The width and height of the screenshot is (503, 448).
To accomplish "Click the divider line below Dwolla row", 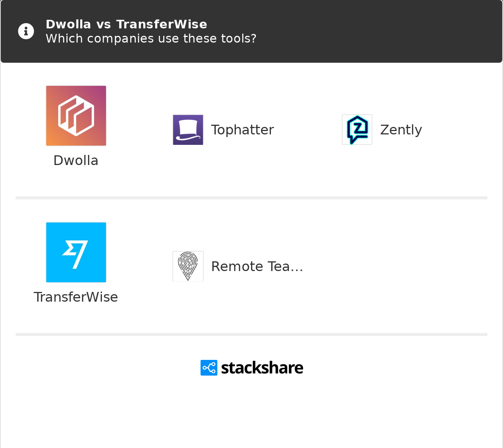I will point(251,198).
